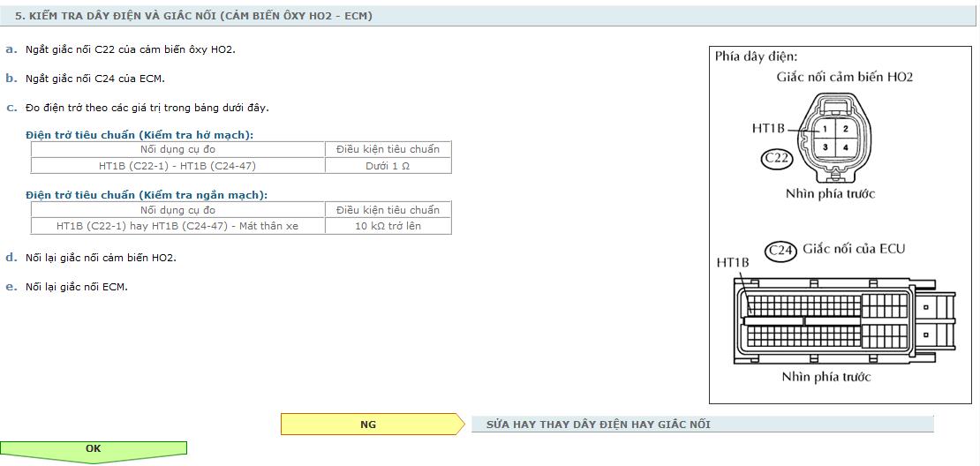Click 'Phía dây điện:' caption
Image resolution: width=980 pixels, height=466 pixels.
757,56
